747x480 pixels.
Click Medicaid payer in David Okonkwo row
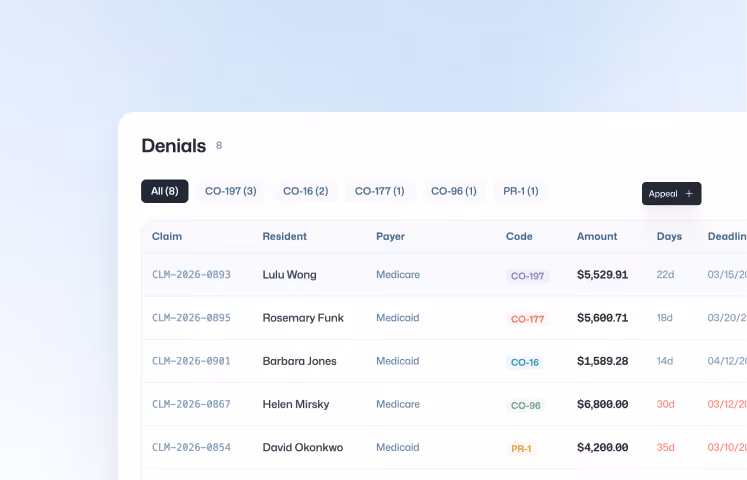(x=397, y=448)
